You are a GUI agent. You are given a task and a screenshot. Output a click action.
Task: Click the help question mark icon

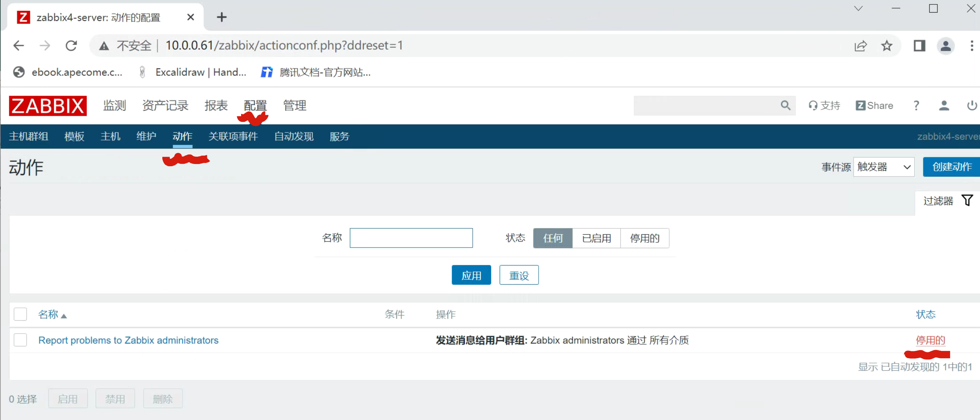point(916,105)
